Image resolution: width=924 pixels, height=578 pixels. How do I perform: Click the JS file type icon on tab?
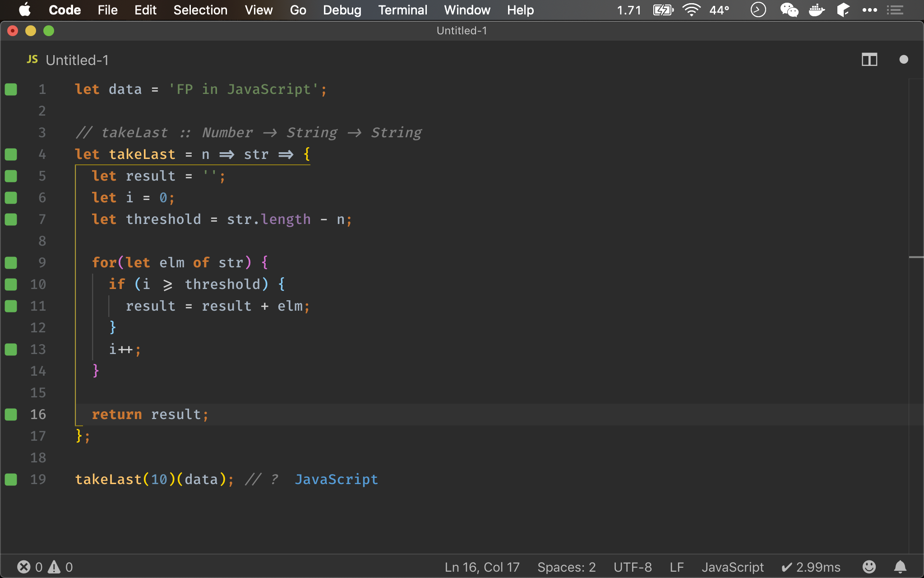(32, 60)
